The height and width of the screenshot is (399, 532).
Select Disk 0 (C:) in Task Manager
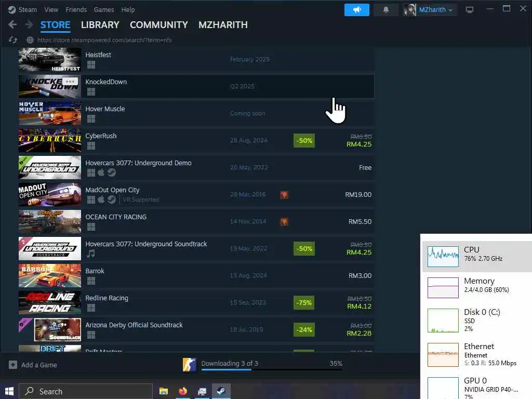tap(477, 320)
